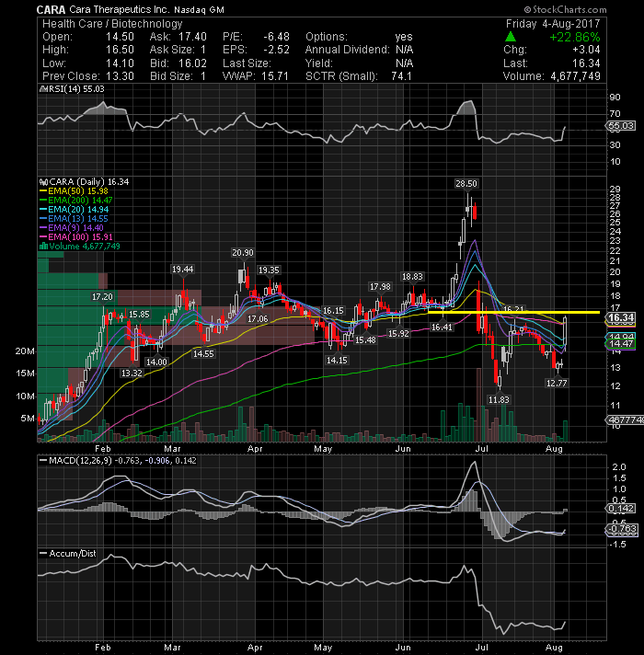Click the candlestick icon beside CARA (Daily)

(43, 182)
